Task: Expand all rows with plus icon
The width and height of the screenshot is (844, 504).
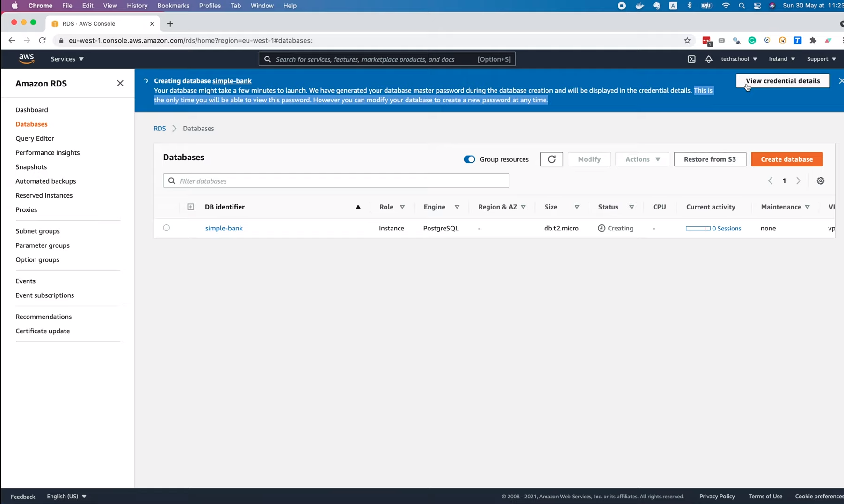Action: [190, 207]
